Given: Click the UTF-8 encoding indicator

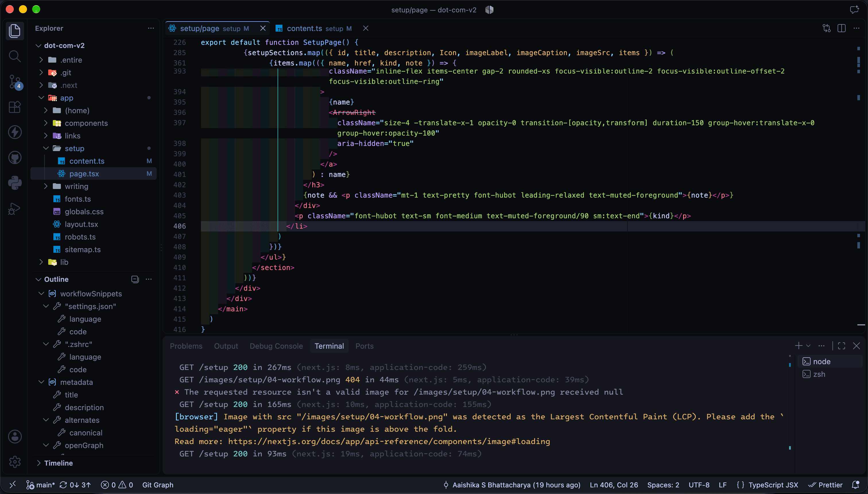Looking at the screenshot, I should pyautogui.click(x=699, y=485).
